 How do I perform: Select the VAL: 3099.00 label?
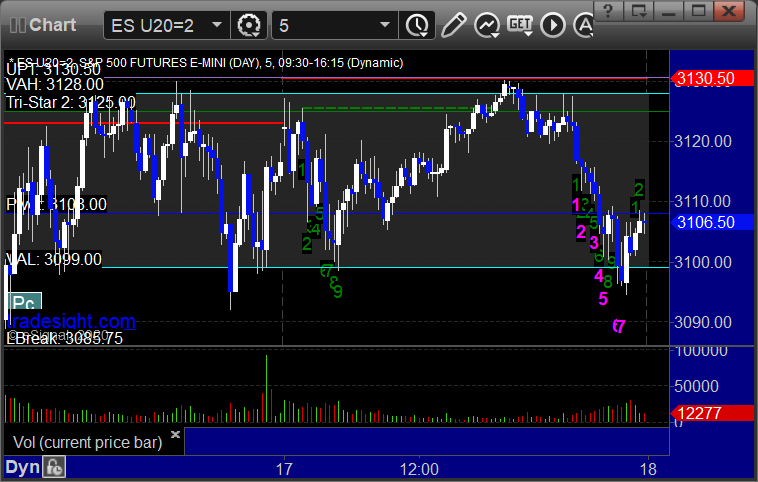coord(54,260)
